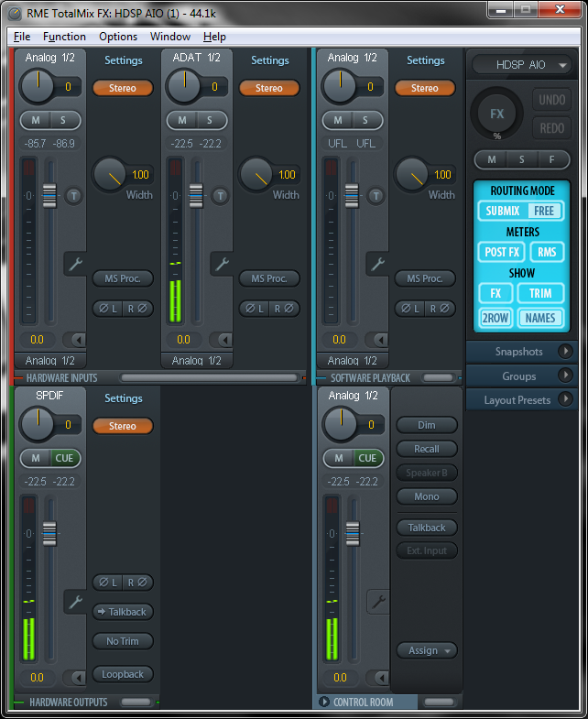Screen dimensions: 588x719
Task: Toggle 2ROW view in Show section
Action: coord(495,318)
